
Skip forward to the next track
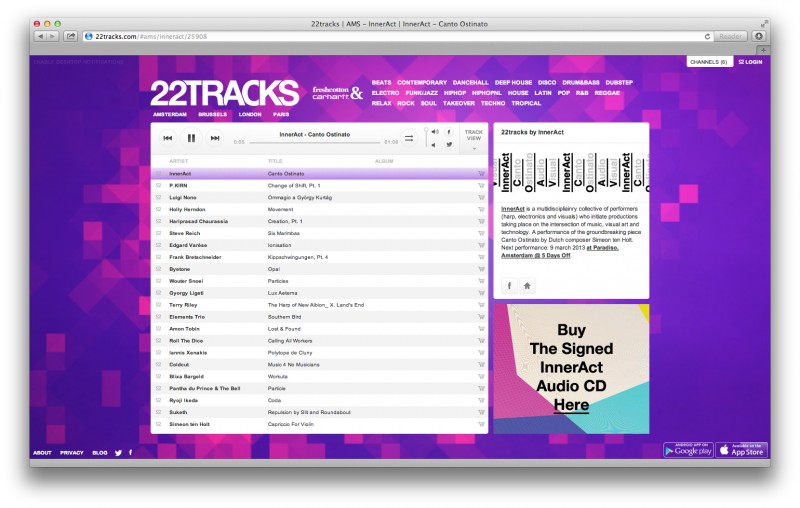coord(215,138)
